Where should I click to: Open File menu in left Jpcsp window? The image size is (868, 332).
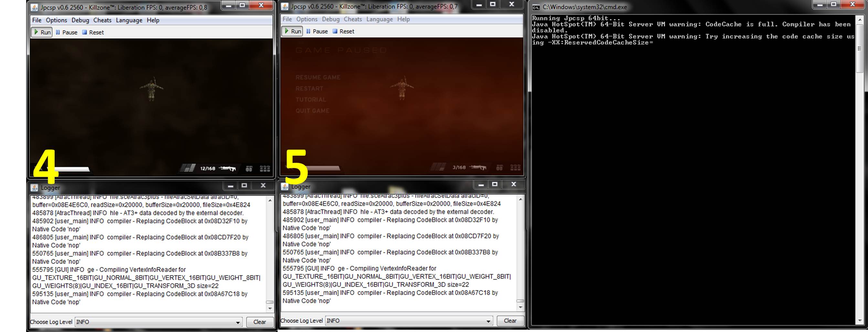pyautogui.click(x=37, y=20)
